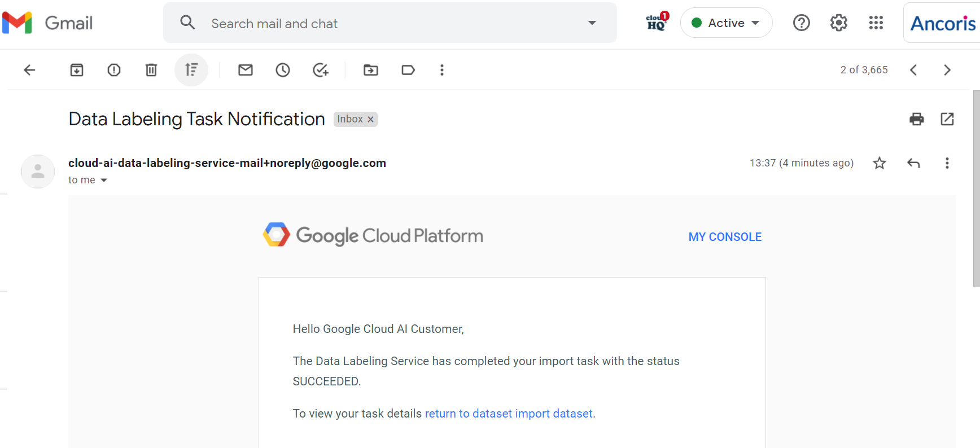Open the Move to folder icon
Viewport: 980px width, 448px height.
[371, 70]
